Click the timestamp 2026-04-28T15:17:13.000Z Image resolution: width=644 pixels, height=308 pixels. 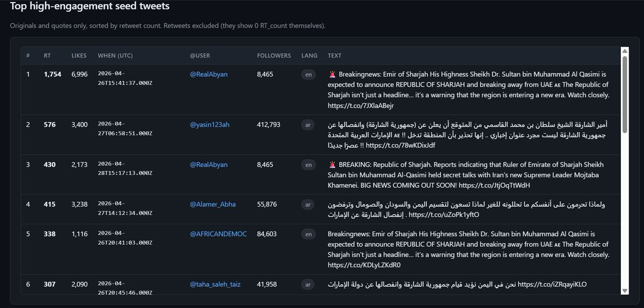(125, 168)
